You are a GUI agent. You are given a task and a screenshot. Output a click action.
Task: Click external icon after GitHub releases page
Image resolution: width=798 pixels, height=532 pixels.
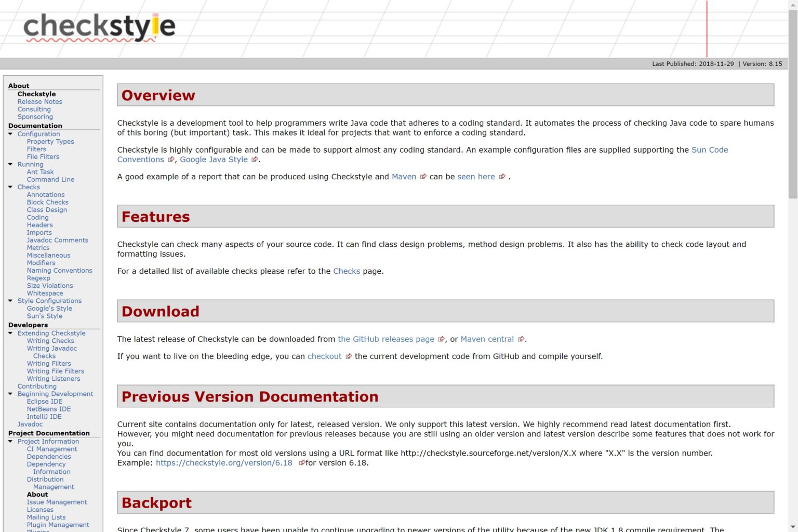(x=441, y=339)
